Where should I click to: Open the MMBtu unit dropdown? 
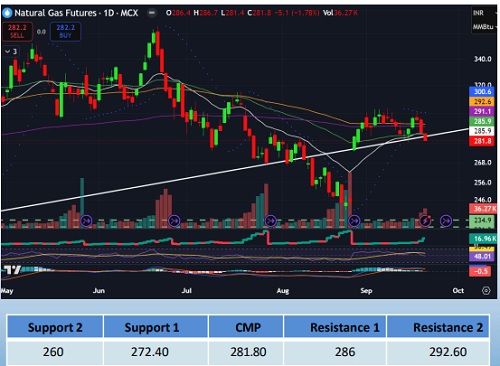click(484, 27)
